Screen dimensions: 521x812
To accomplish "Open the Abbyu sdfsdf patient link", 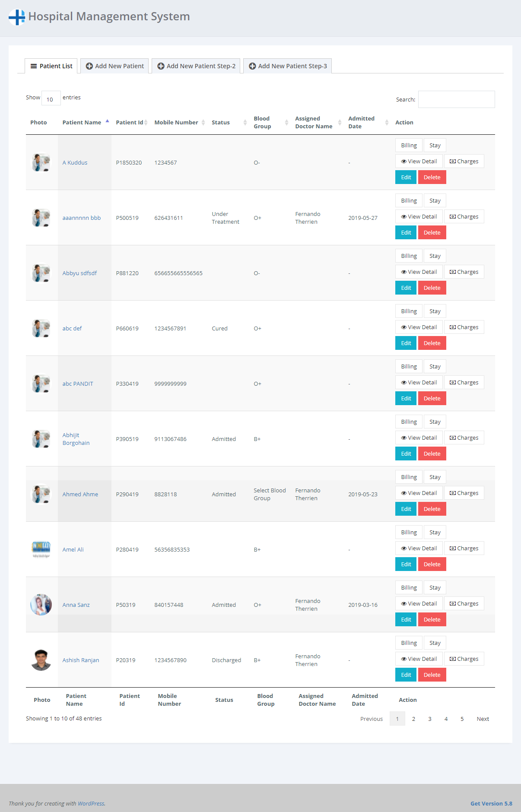I will pyautogui.click(x=79, y=273).
